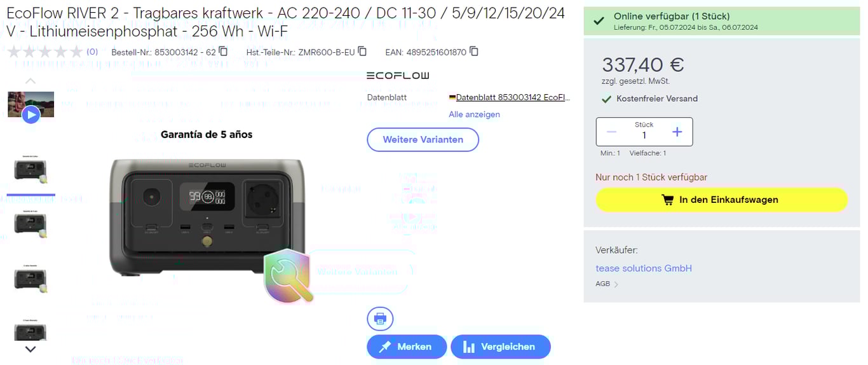Add item via In den Einkaufswagen

click(721, 200)
